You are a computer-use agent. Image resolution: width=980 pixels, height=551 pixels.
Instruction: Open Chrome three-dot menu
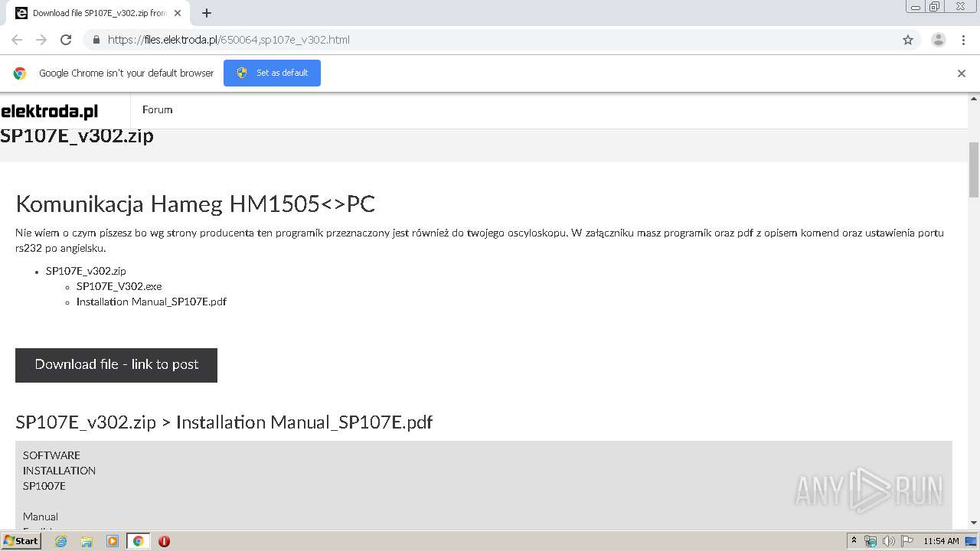(963, 40)
